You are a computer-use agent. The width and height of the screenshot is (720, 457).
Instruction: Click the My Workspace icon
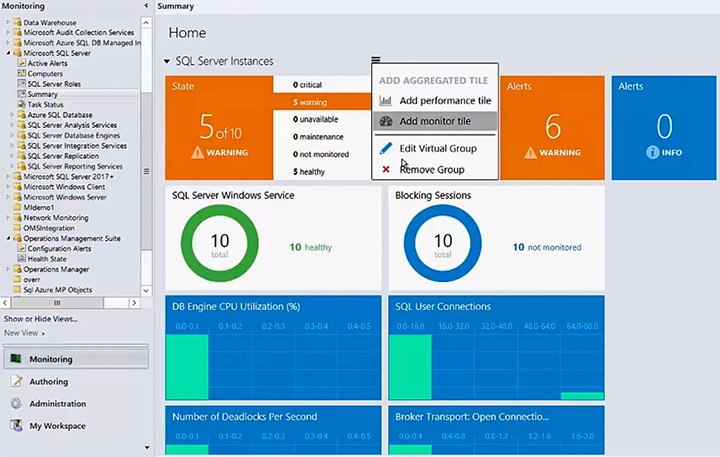tap(17, 425)
